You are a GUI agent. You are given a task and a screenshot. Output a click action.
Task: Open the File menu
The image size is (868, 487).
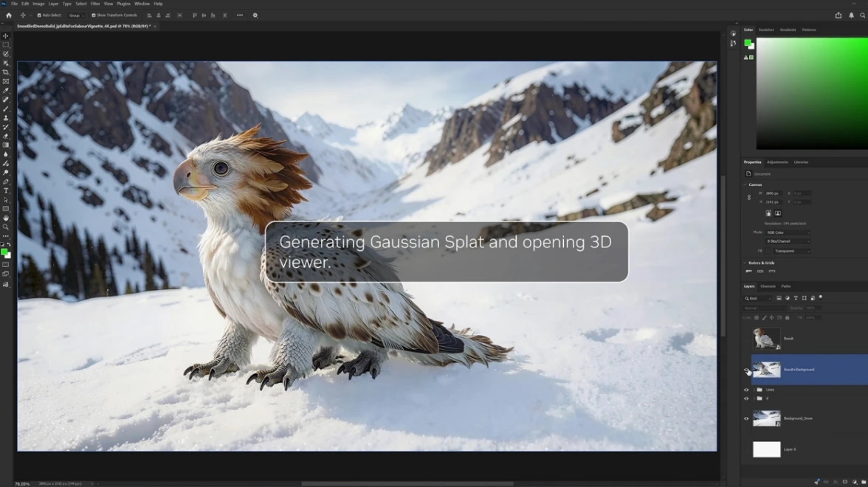(15, 4)
